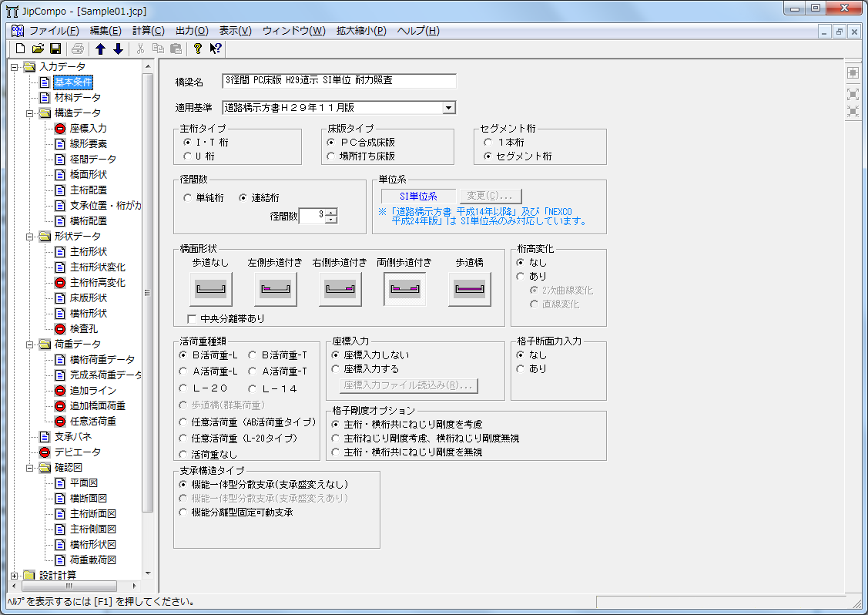This screenshot has width=868, height=615.
Task: Choose the 左側歩道付き cross-section icon
Action: pos(276,289)
